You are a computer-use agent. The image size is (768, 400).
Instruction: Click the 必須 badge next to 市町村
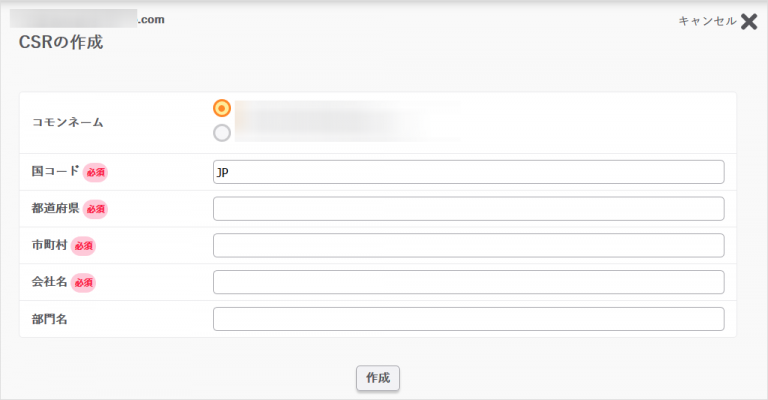tap(83, 246)
